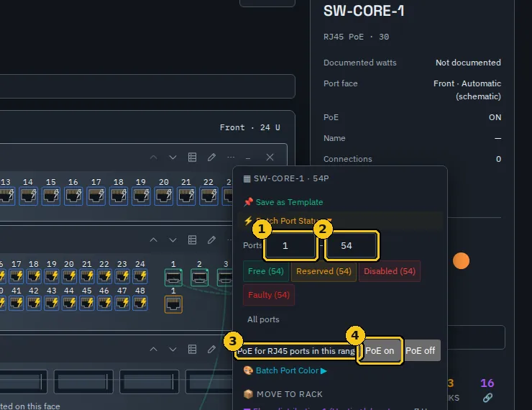Select yellow PoE port 41
This screenshot has width=532, height=410.
coord(17,303)
